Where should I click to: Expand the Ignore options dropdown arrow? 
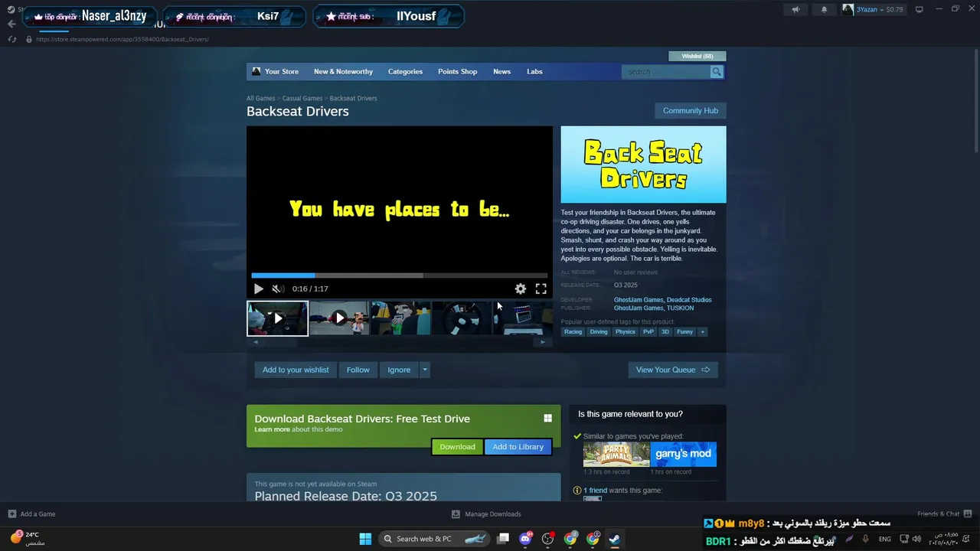point(425,370)
